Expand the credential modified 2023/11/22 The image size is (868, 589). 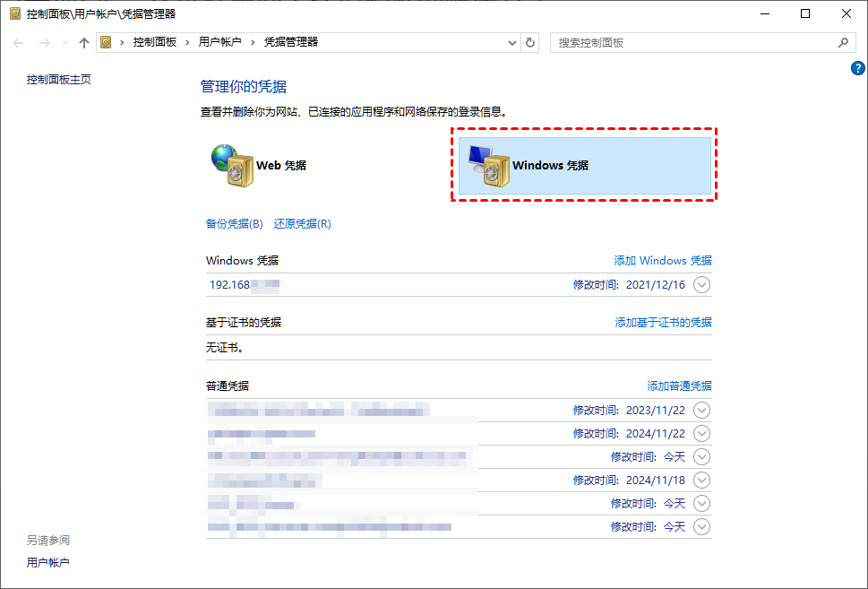point(701,410)
